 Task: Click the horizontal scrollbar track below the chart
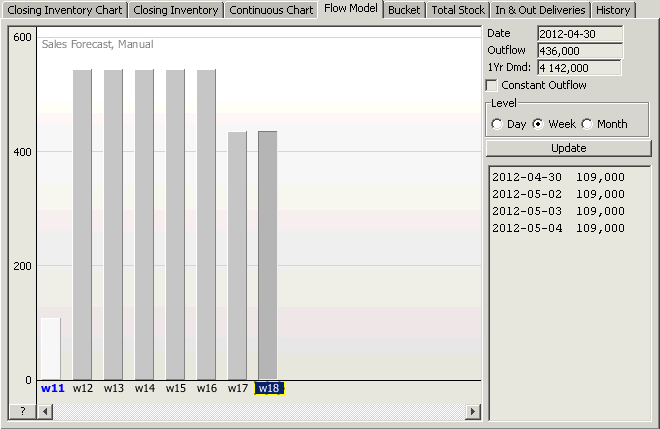tap(259, 411)
